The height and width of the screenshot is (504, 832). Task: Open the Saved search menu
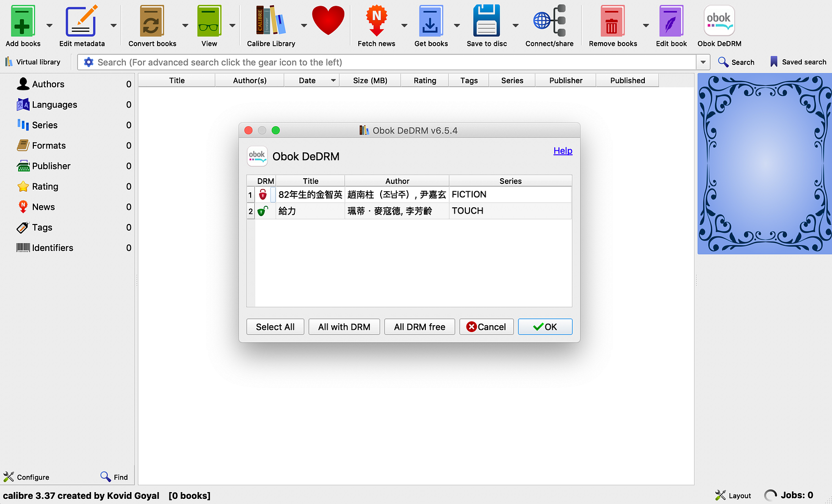point(798,62)
